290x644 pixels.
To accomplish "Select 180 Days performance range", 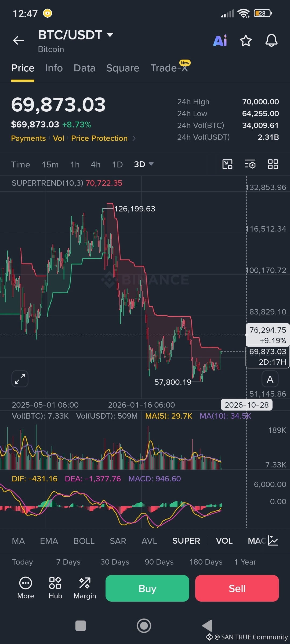I will click(206, 562).
